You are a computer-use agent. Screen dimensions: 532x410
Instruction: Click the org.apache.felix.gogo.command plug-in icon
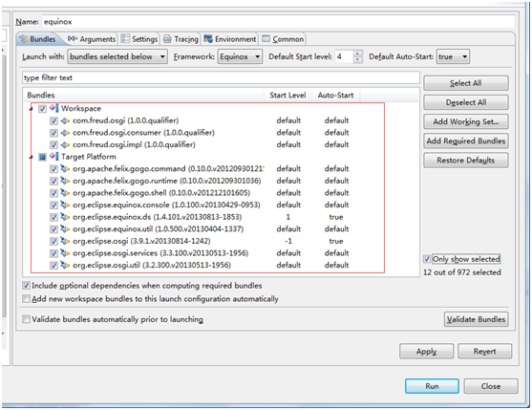point(65,168)
